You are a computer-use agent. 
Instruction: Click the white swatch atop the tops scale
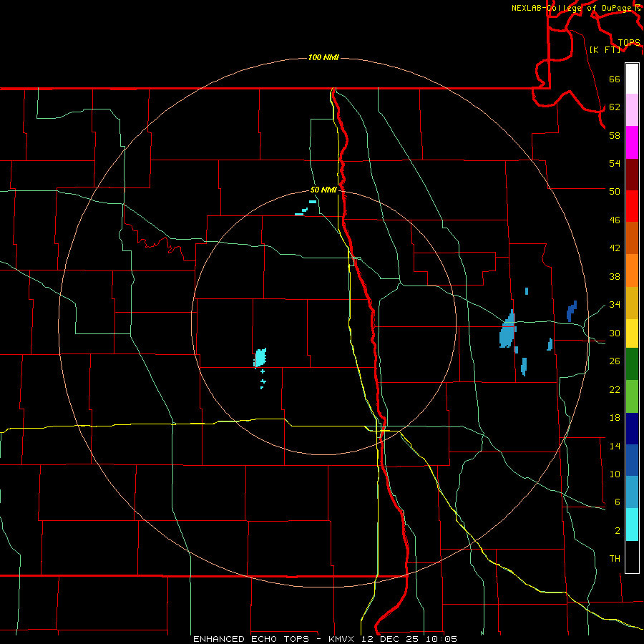tap(632, 79)
